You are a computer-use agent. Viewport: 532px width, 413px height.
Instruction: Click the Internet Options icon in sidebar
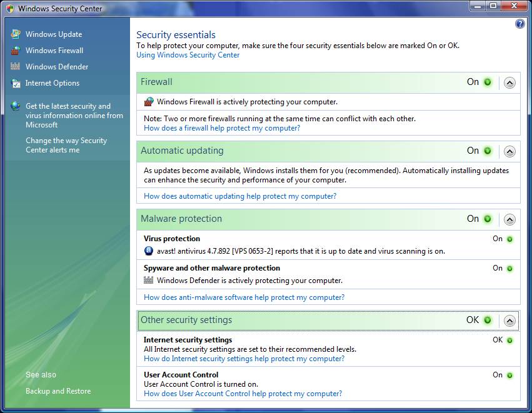16,83
